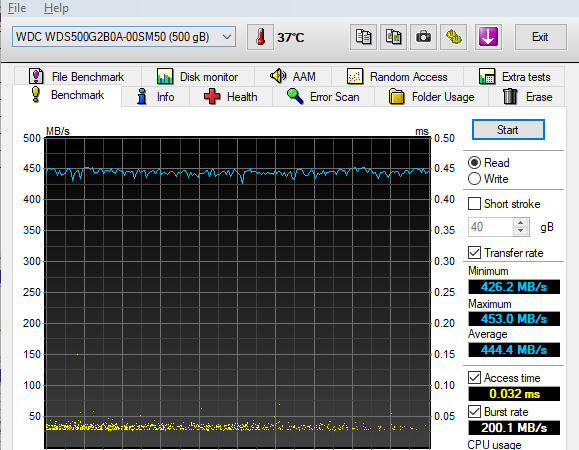The width and height of the screenshot is (579, 450).
Task: Click the purple down arrow icon
Action: point(488,37)
